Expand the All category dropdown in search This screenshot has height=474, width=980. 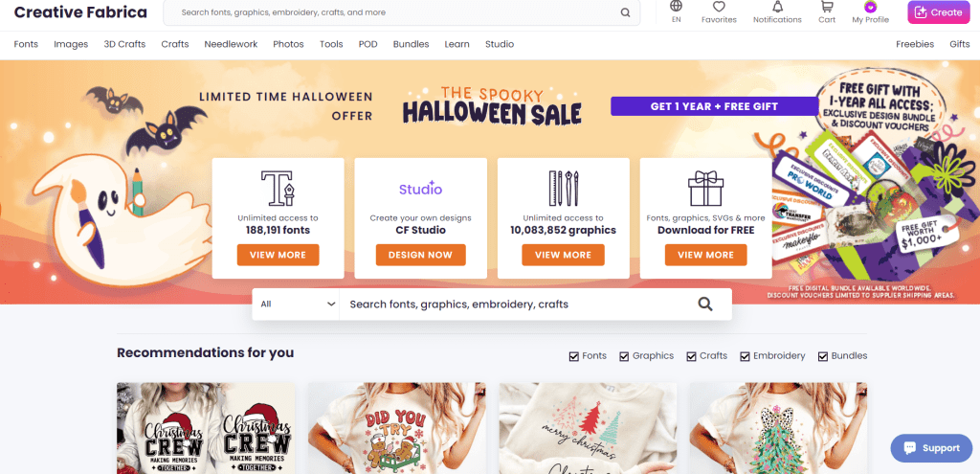pos(297,304)
